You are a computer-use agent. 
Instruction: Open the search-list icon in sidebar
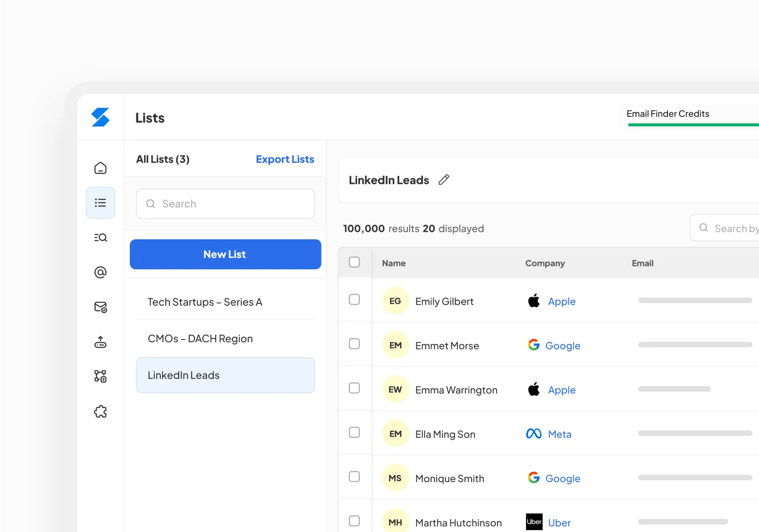pos(100,237)
